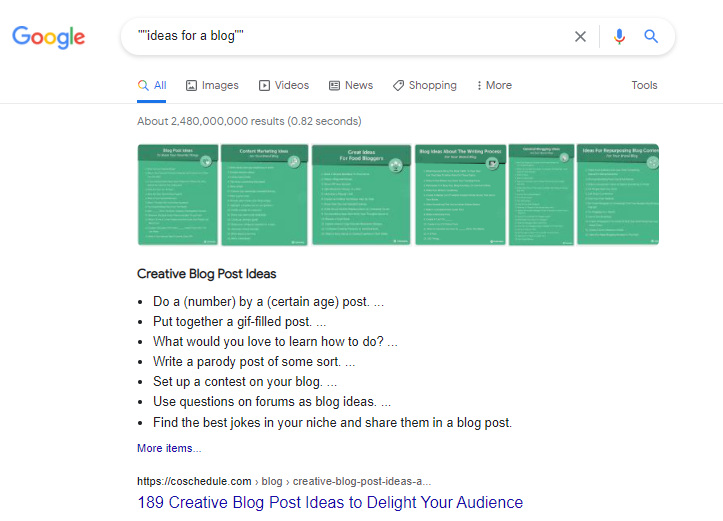Viewport: 723px width, 521px height.
Task: Open the Tools filter options
Action: coord(644,86)
